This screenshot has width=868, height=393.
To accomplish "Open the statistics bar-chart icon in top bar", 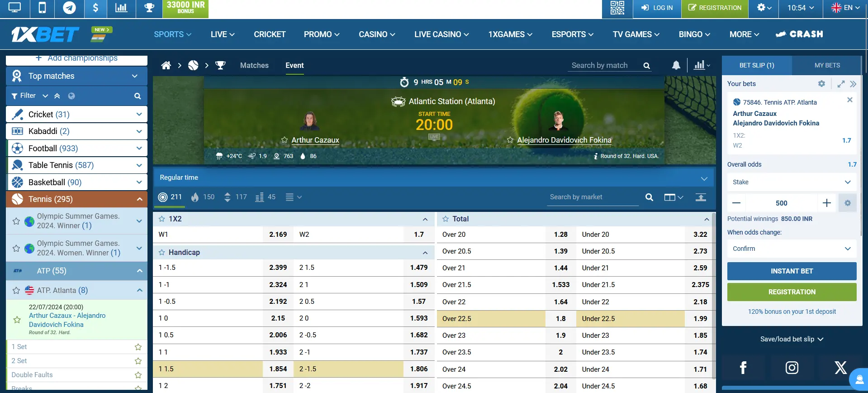I will tap(121, 8).
